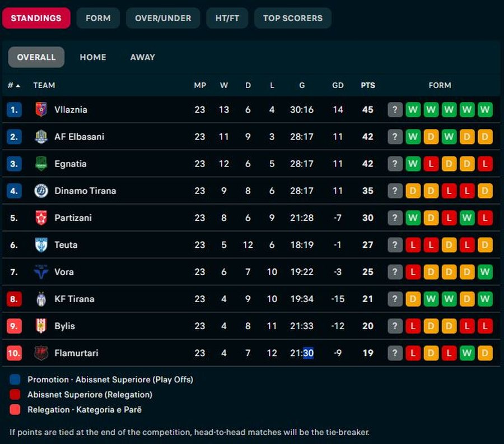The image size is (504, 444).
Task: Click the Vllaznia club crest icon
Action: click(x=41, y=109)
